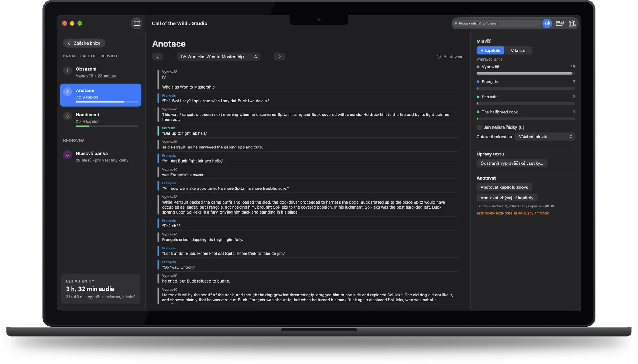The width and height of the screenshot is (638, 364).
Task: Go back with Zpět ke knize
Action: coord(84,43)
